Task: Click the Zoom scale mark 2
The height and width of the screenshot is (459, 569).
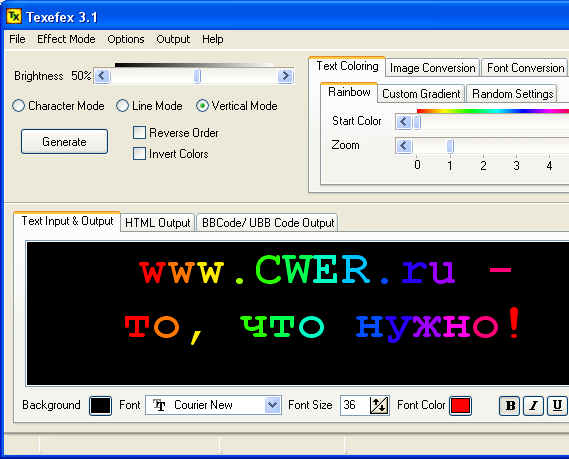Action: (483, 166)
